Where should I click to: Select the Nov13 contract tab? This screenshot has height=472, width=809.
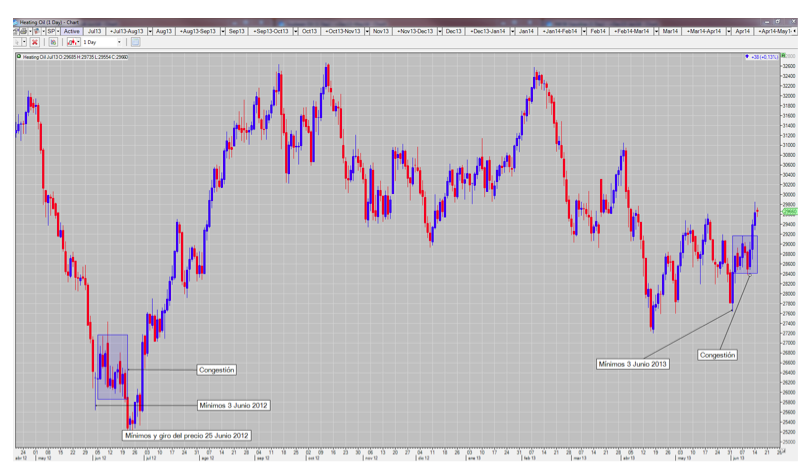tap(381, 31)
